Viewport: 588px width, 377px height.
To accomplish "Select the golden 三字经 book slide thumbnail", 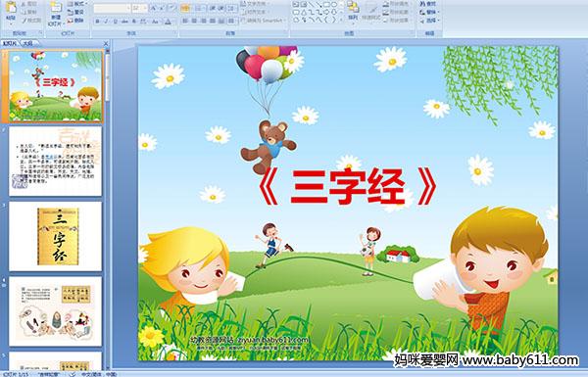I will coord(56,236).
